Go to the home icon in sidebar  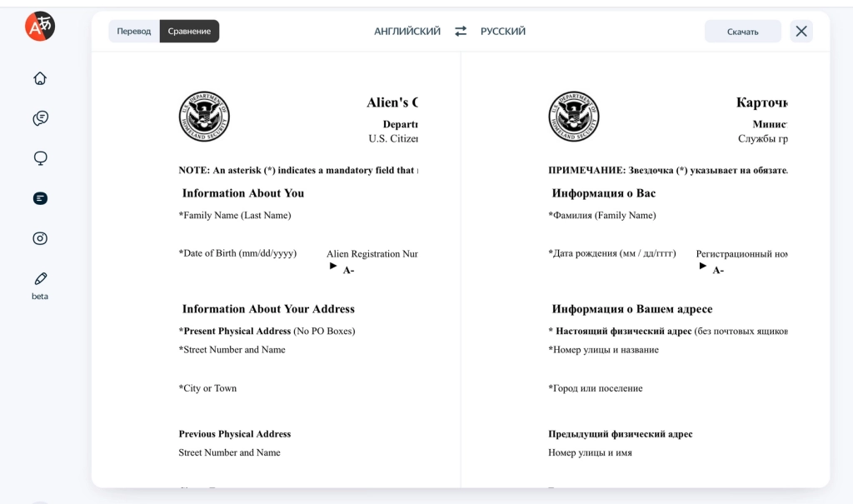click(40, 78)
